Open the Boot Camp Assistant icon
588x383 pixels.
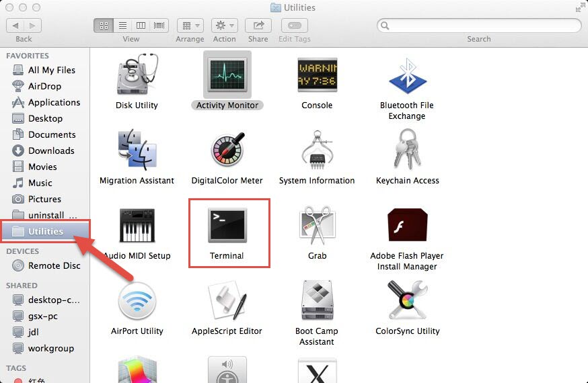click(x=318, y=300)
